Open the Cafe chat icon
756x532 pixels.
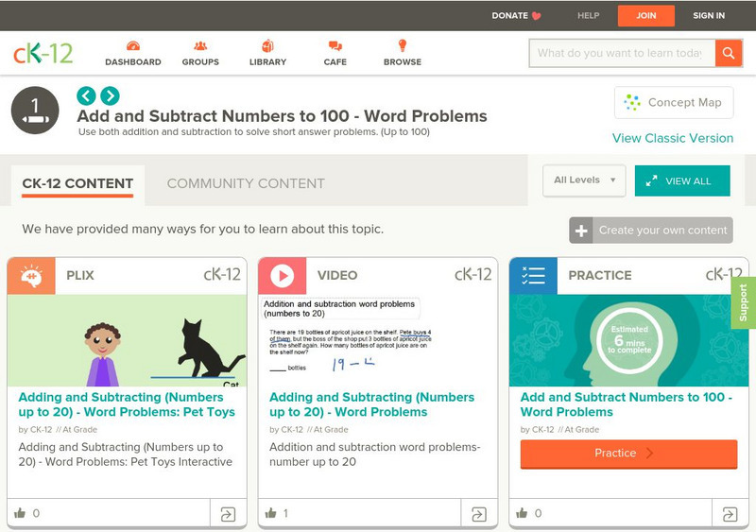pyautogui.click(x=335, y=46)
